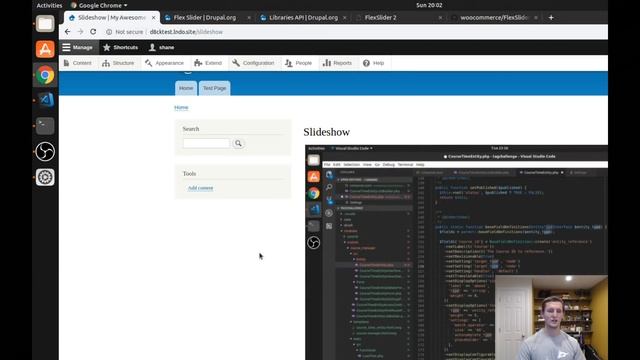Open a new Chrome tab

coord(551,18)
